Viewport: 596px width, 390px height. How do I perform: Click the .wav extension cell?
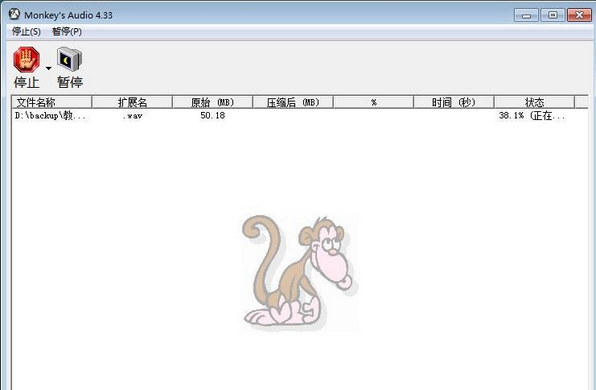coord(132,116)
